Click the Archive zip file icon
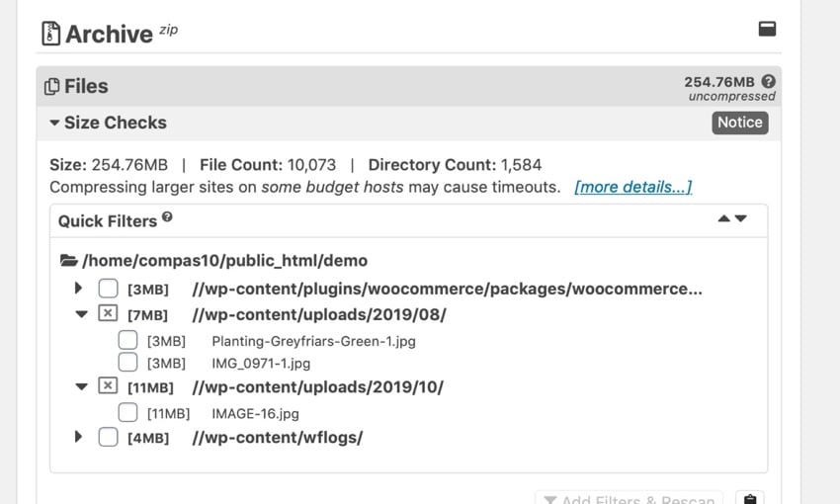 pyautogui.click(x=50, y=34)
